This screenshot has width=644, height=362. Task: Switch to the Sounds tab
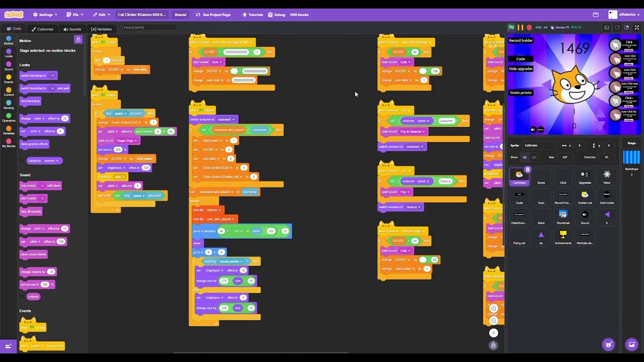coord(72,29)
